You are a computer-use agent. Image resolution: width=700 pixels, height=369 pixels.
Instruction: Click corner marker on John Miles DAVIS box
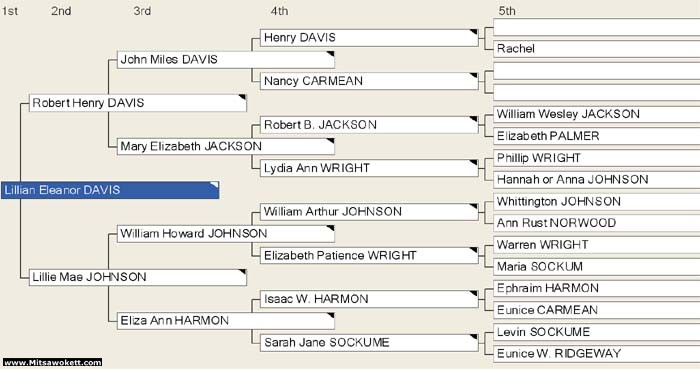(x=330, y=54)
